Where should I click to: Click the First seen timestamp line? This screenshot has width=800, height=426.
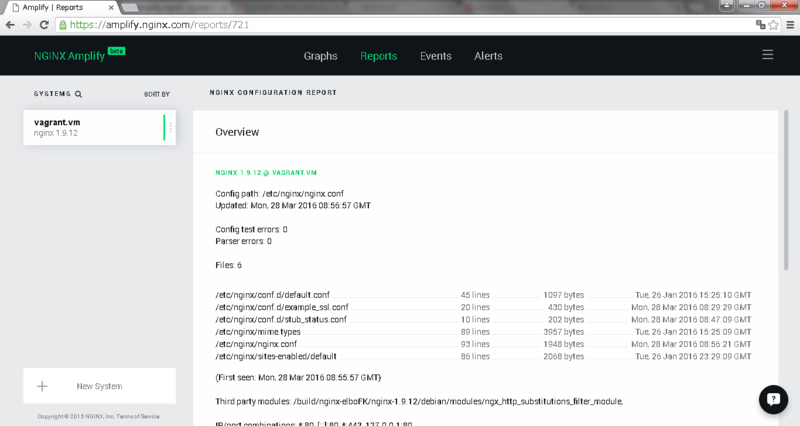(x=298, y=378)
